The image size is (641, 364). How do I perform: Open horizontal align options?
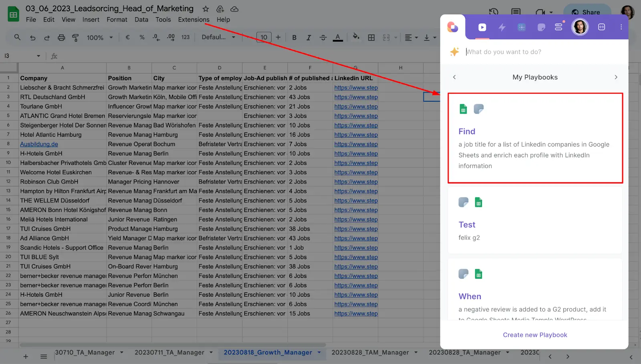point(411,37)
